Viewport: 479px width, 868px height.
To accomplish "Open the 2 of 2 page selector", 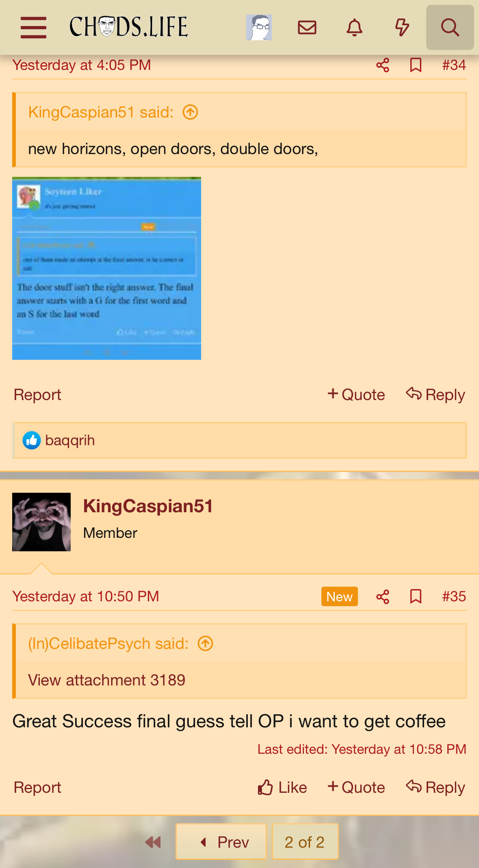I will pos(305,842).
